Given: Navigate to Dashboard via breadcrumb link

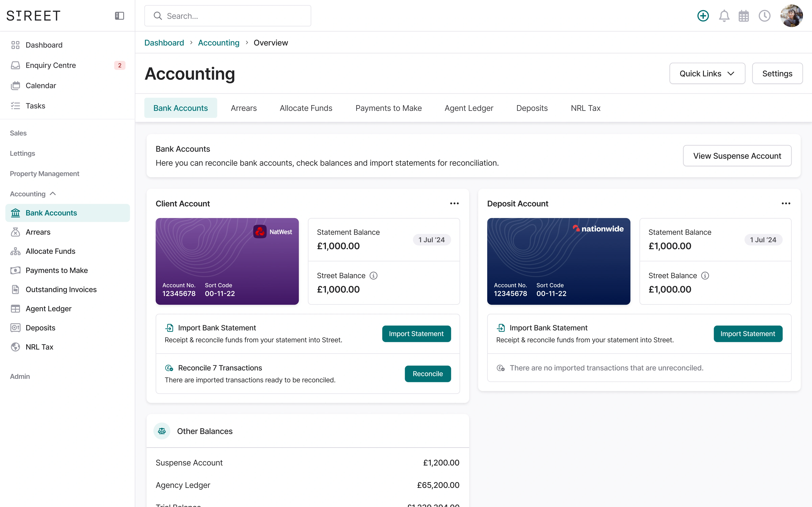Looking at the screenshot, I should coord(164,43).
